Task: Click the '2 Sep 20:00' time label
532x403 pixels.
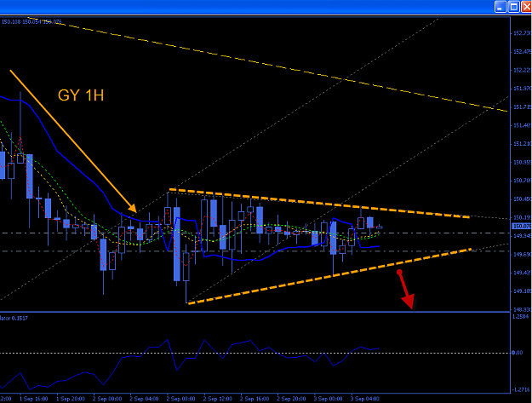Action: pos(291,399)
